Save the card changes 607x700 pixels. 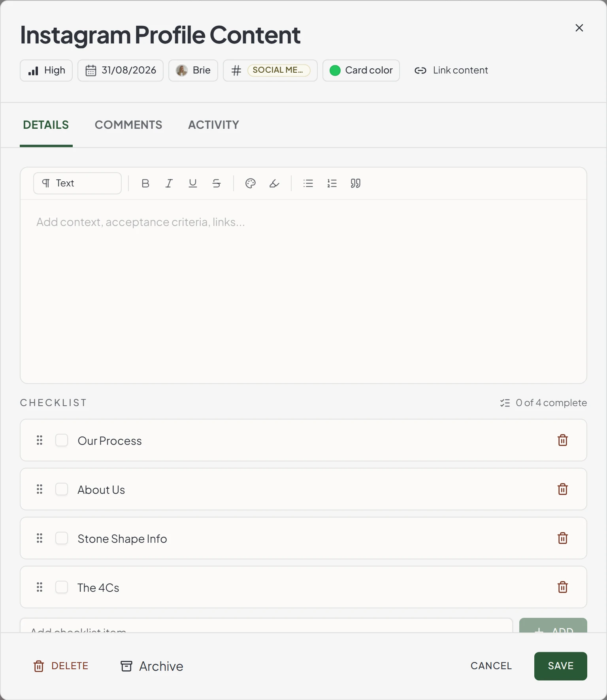click(x=561, y=666)
